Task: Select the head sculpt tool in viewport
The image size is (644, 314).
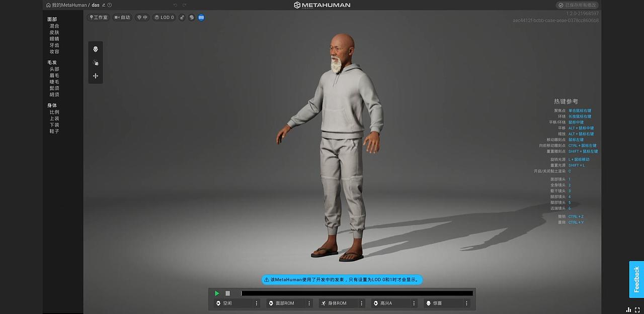Action: coord(96,49)
